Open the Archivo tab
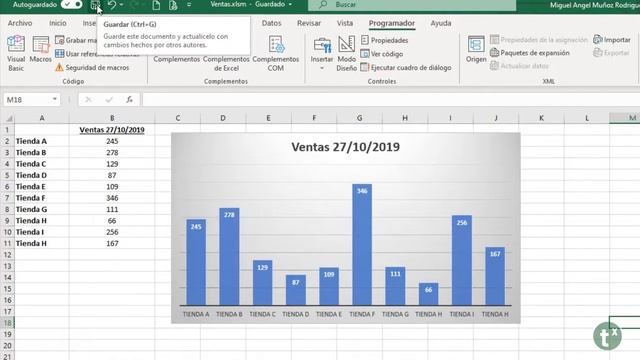 tap(20, 23)
